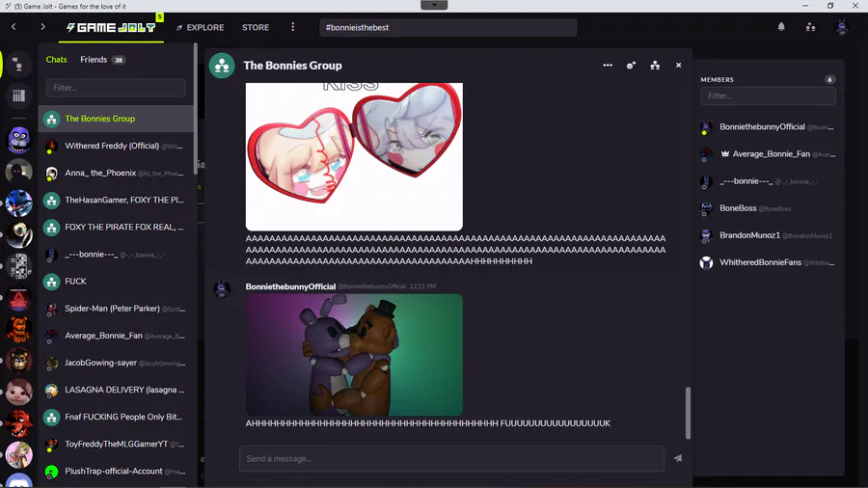
Task: Open the top sidebar chat bubble icon
Action: point(18,65)
